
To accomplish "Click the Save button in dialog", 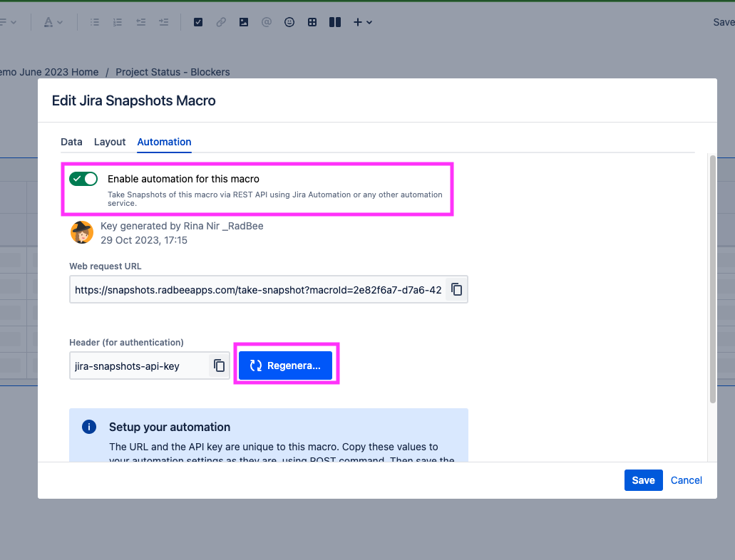I will (643, 480).
